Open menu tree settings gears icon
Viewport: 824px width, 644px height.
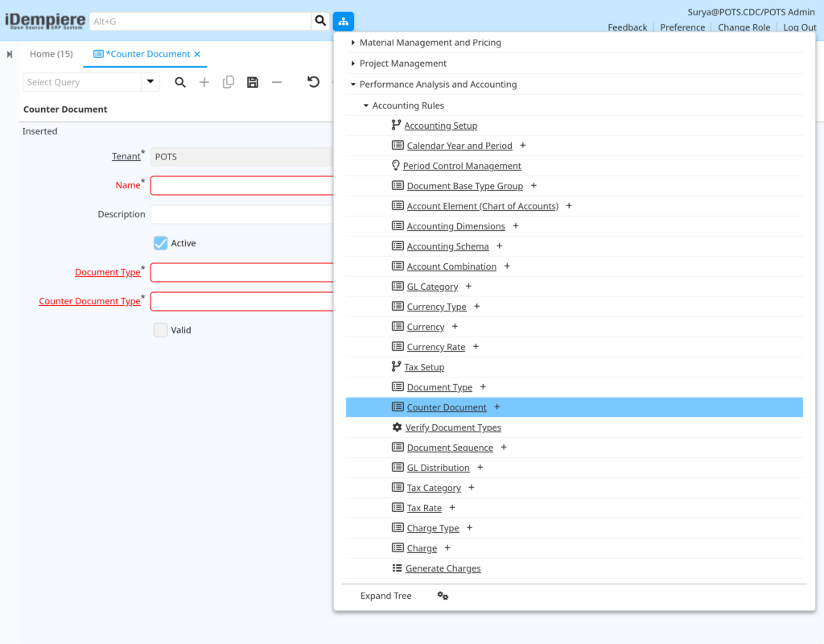(443, 596)
